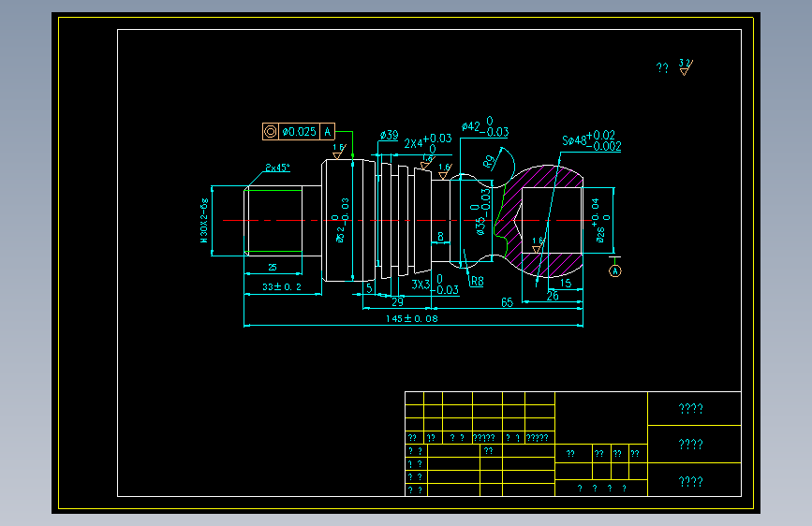Viewport: 812px width, 526px height.
Task: Click the 26 bore depth dimension
Action: click(x=553, y=296)
